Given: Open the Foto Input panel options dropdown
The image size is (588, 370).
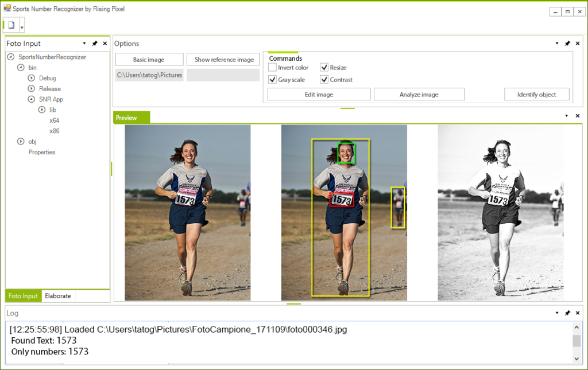Looking at the screenshot, I should pos(84,43).
